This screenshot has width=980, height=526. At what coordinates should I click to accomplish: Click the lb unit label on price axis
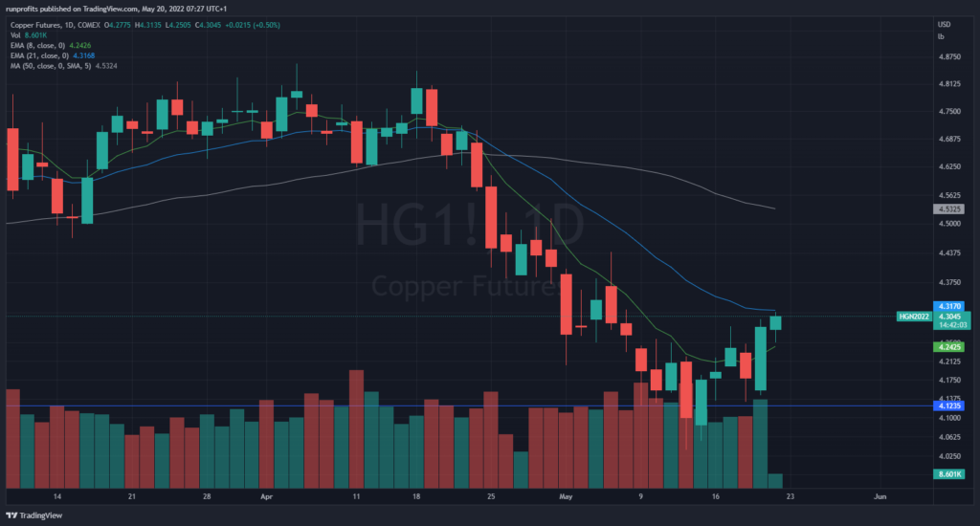tap(941, 36)
